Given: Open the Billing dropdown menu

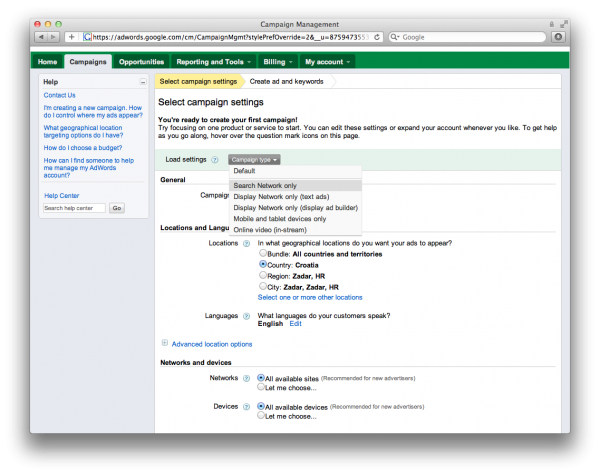Looking at the screenshot, I should pos(278,62).
